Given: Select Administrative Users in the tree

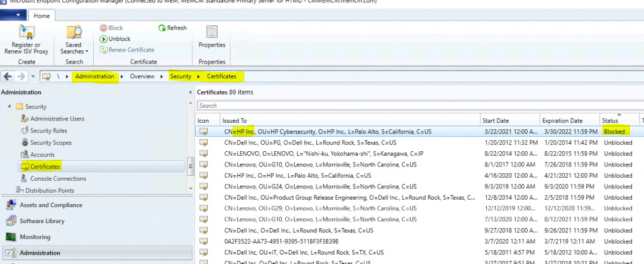Looking at the screenshot, I should click(x=57, y=119).
